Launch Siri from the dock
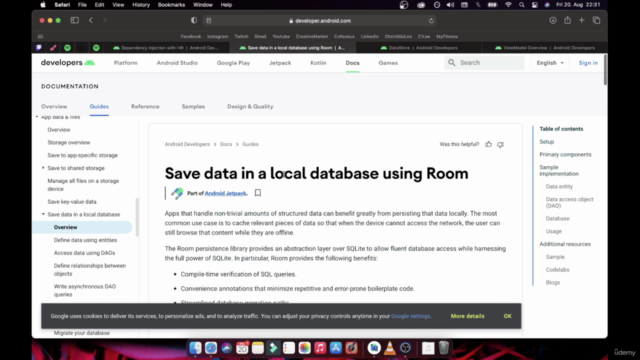The height and width of the screenshot is (360, 640). click(227, 348)
